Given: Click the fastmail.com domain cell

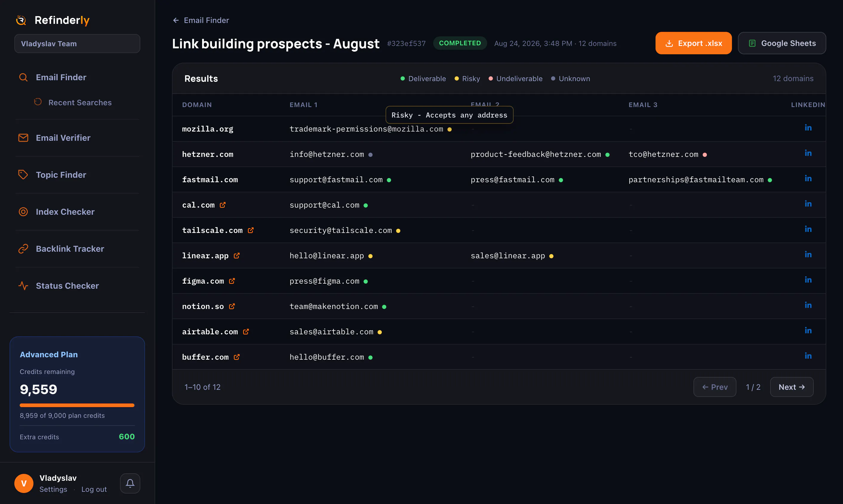Looking at the screenshot, I should 210,180.
